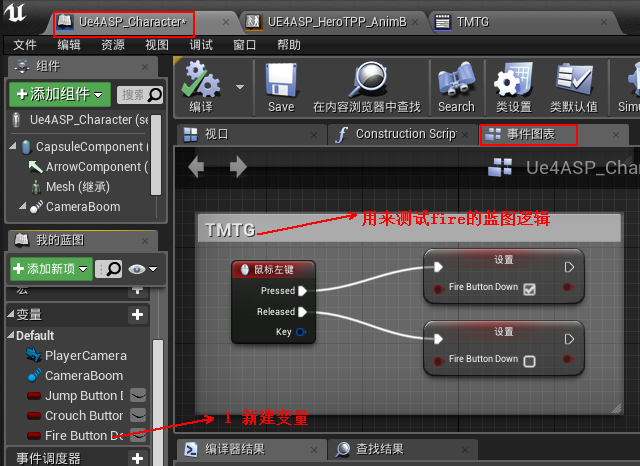The image size is (640, 466).
Task: Click the Key output pin
Action: point(301,332)
